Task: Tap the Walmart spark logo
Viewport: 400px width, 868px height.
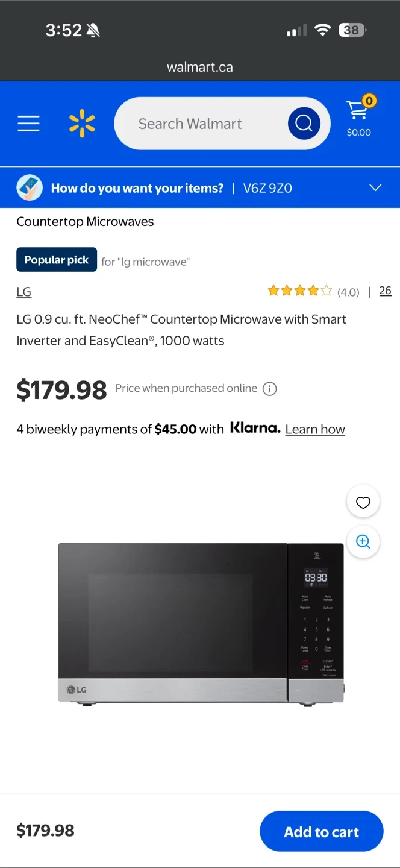Action: tap(82, 124)
